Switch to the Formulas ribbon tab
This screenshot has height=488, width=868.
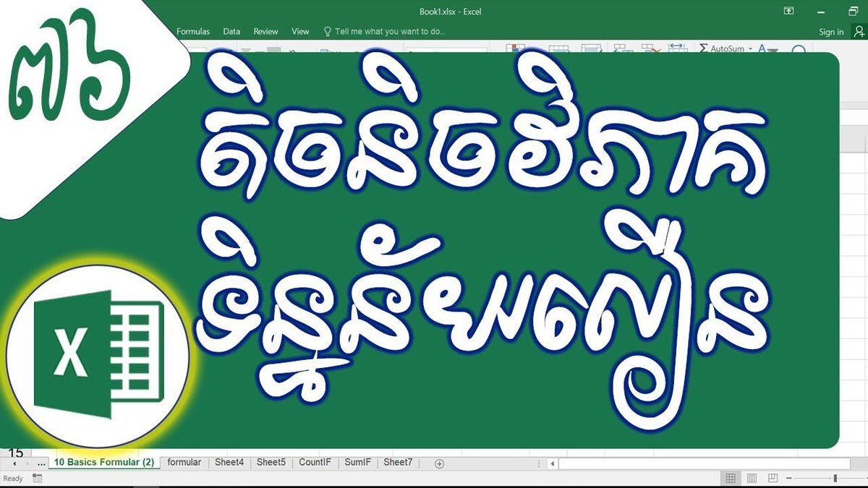(x=193, y=31)
